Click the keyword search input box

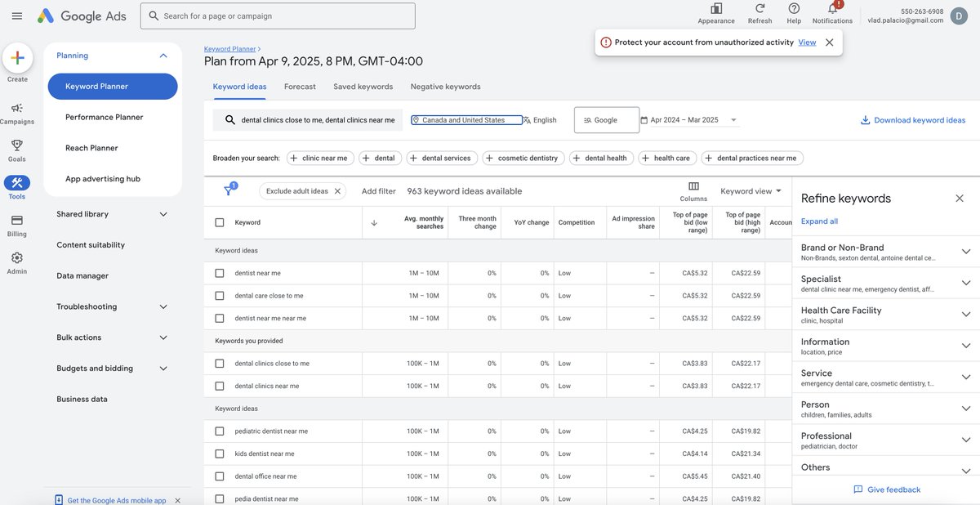(308, 120)
